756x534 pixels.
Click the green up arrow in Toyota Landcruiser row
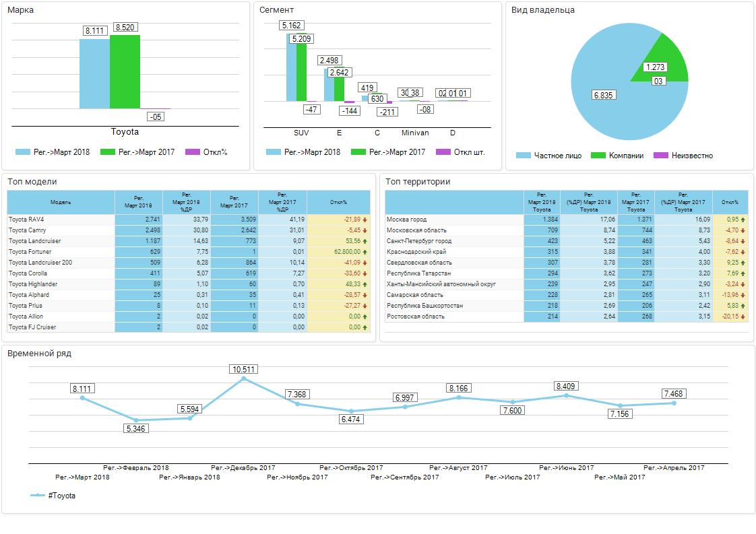point(365,241)
